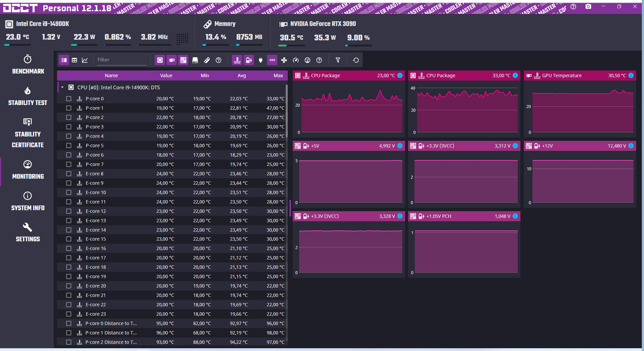644x351 pixels.
Task: Check the P-core 3 checkbox
Action: [x=69, y=127]
